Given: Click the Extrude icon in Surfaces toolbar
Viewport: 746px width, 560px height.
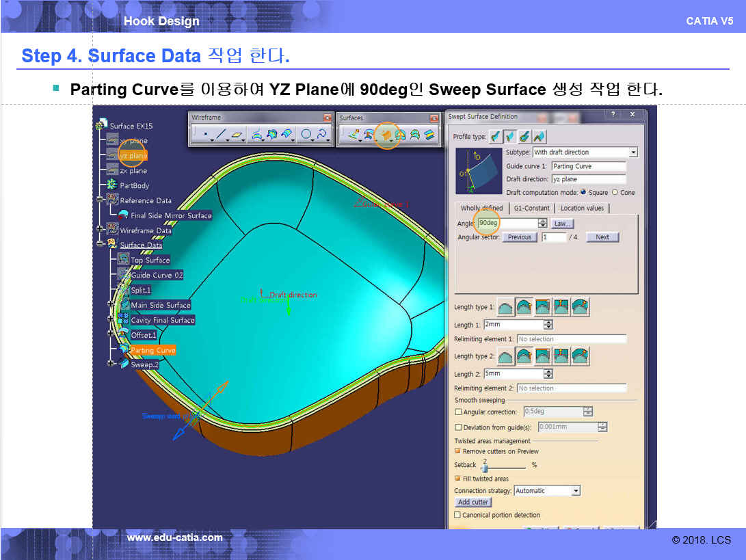Looking at the screenshot, I should [354, 135].
